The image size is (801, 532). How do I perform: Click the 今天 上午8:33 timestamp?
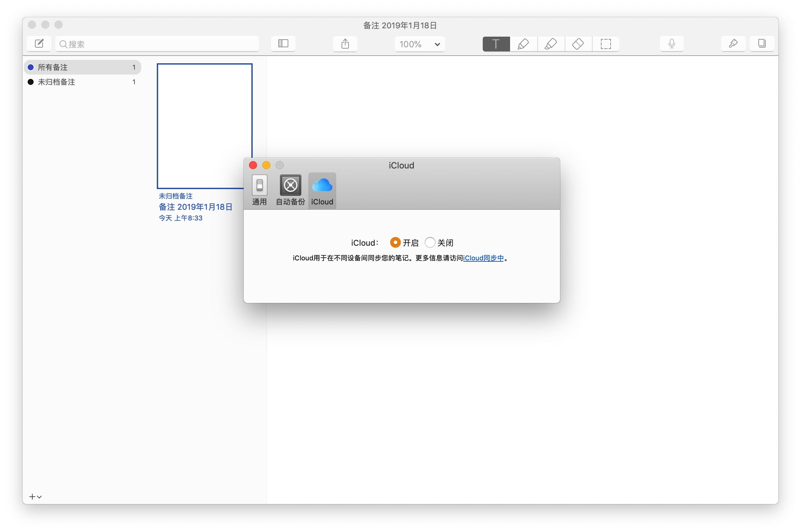180,218
